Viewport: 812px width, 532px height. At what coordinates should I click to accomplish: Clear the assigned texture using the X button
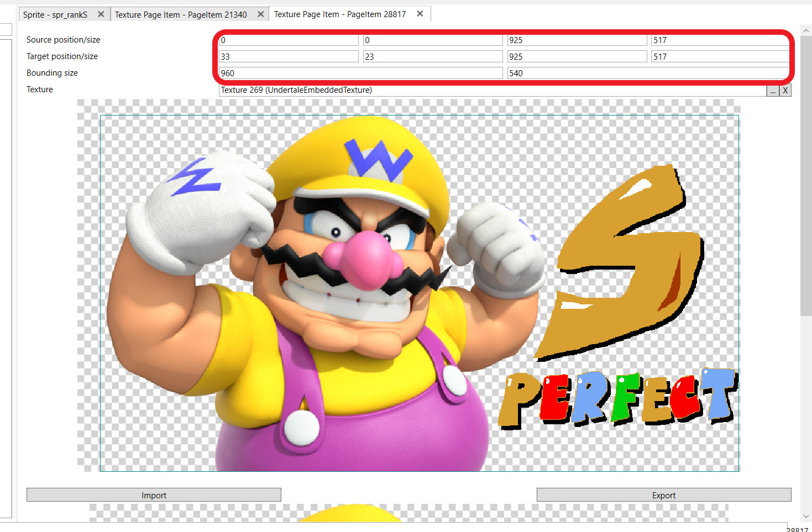point(785,90)
